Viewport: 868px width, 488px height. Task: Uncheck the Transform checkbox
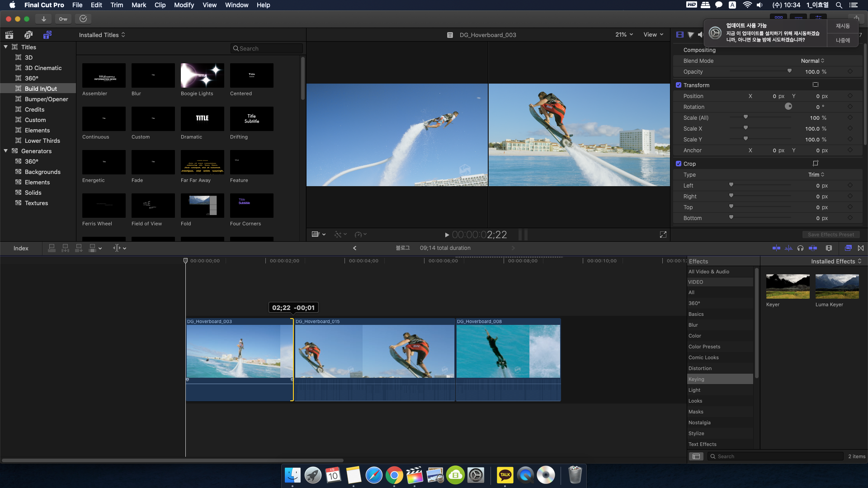click(679, 85)
